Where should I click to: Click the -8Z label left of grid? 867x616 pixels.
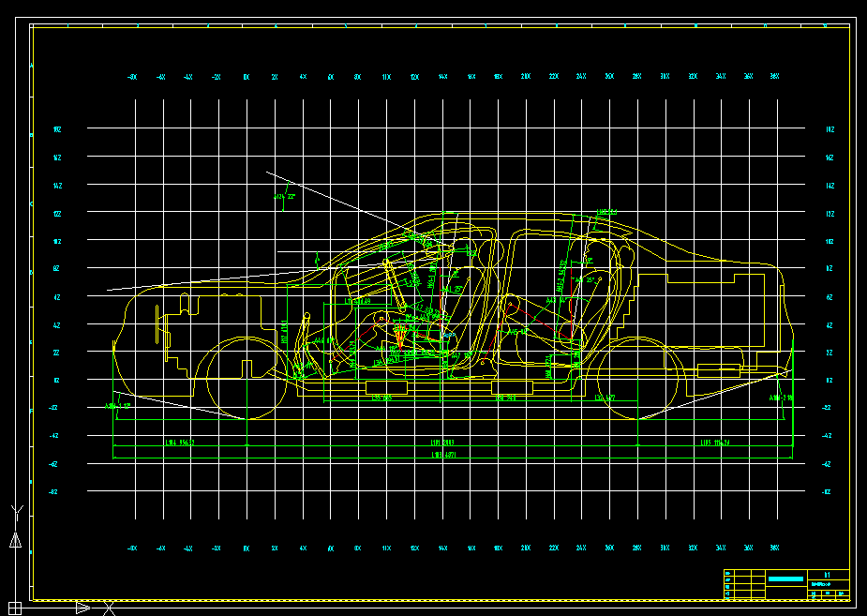(x=53, y=491)
